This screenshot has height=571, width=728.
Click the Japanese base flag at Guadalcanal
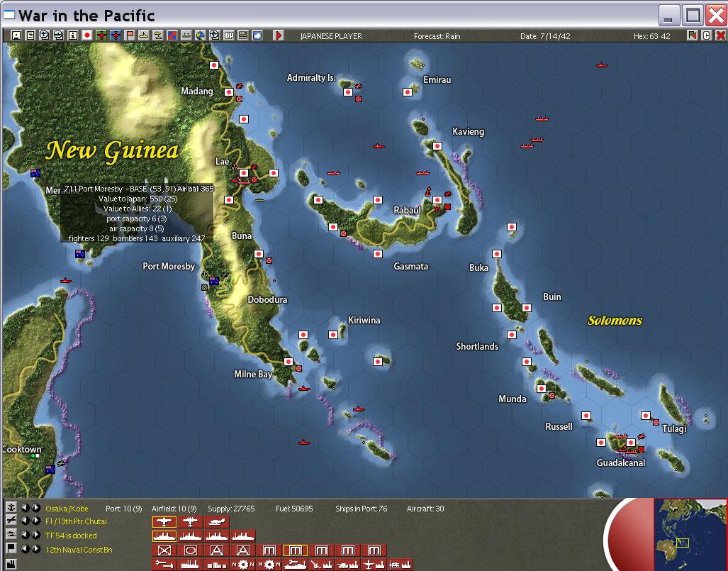pyautogui.click(x=630, y=443)
